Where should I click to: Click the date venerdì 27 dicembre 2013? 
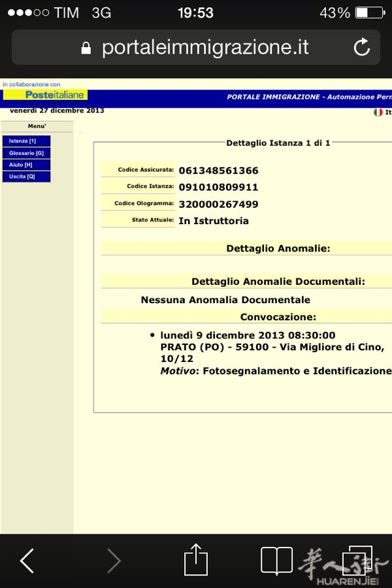click(x=57, y=110)
